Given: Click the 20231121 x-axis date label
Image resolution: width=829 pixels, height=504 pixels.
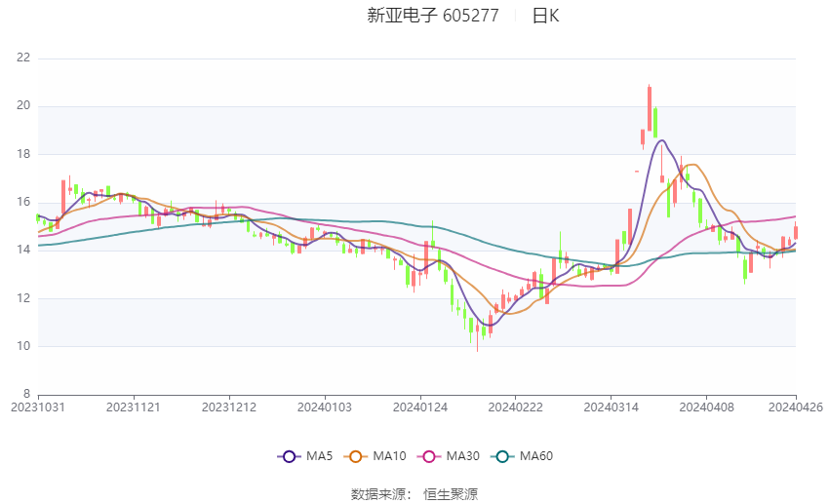Looking at the screenshot, I should pyautogui.click(x=134, y=407).
